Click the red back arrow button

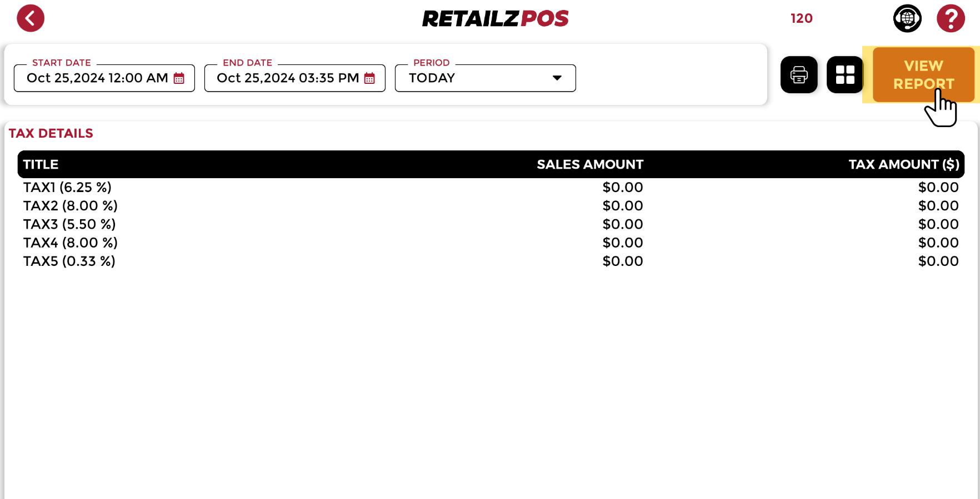pos(31,18)
